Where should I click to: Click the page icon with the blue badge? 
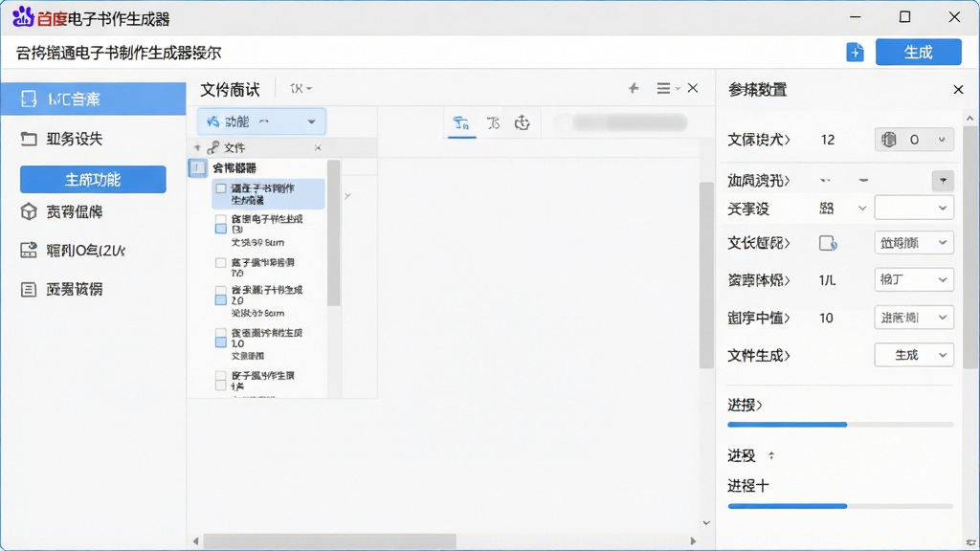coord(828,243)
